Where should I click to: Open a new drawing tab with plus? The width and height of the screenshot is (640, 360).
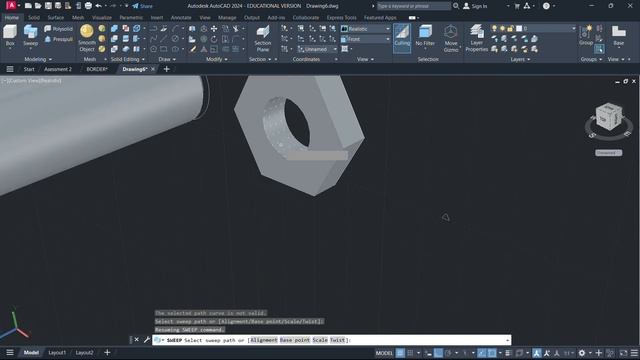[x=167, y=69]
